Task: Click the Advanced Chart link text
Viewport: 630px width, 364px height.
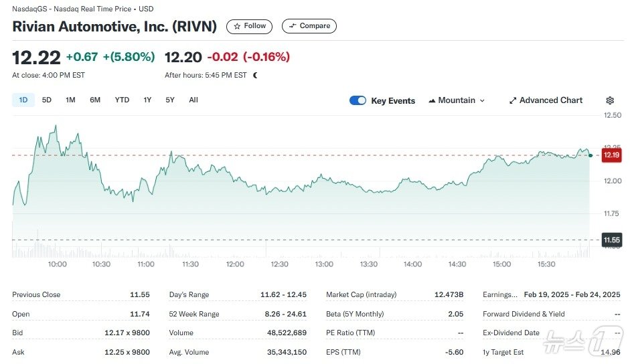Action: click(551, 100)
